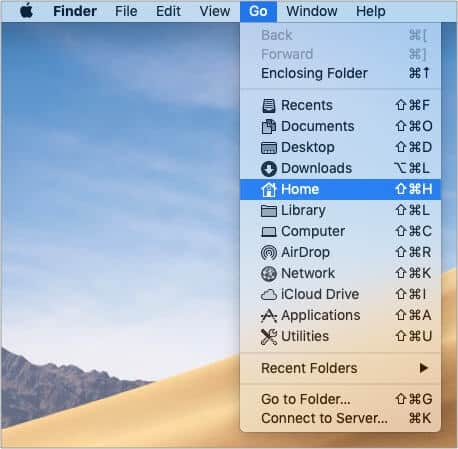Click the AirDrop radar icon
The height and width of the screenshot is (449, 458).
tap(269, 253)
